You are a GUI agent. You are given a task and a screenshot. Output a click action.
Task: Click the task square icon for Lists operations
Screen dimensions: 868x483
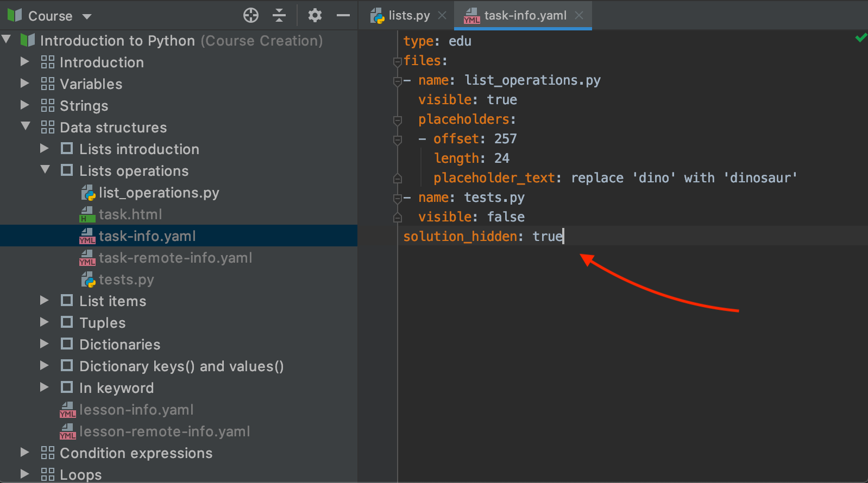pos(67,170)
